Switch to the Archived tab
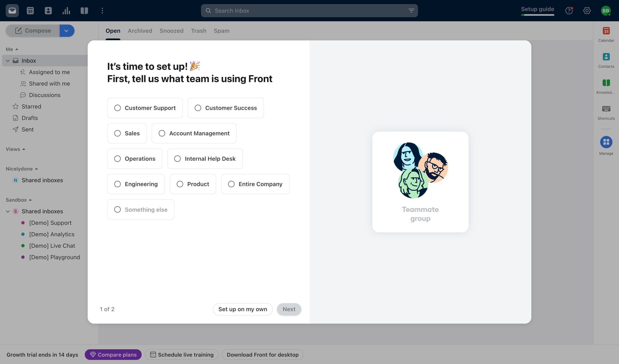Viewport: 619px width, 364px height. tap(140, 31)
